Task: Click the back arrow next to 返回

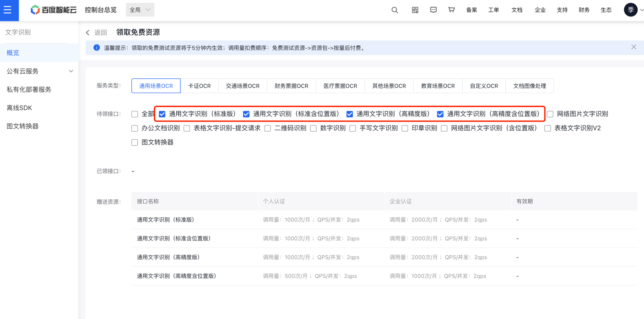Action: point(88,33)
